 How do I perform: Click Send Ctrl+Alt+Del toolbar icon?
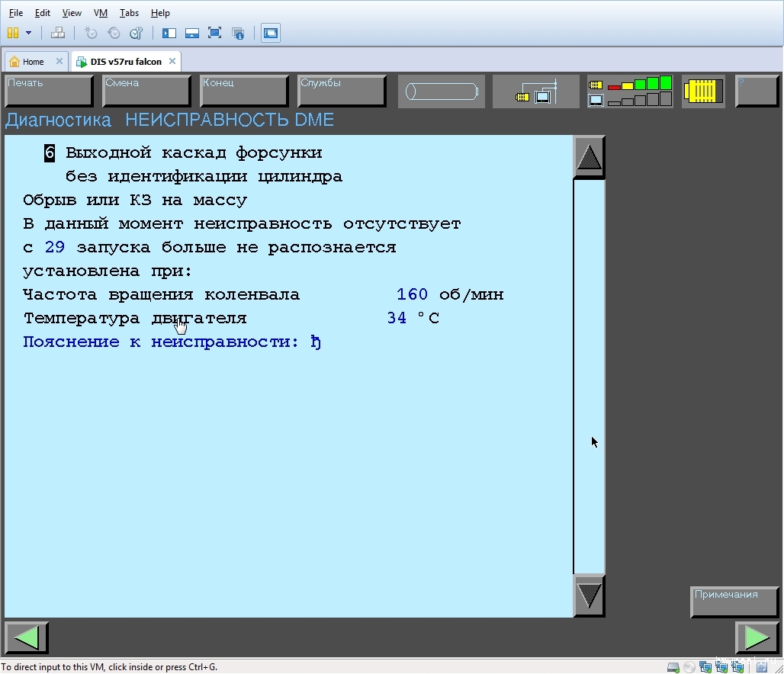pyautogui.click(x=58, y=33)
